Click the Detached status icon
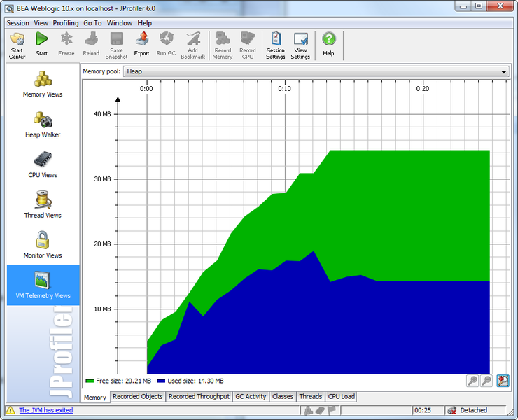 click(x=451, y=410)
